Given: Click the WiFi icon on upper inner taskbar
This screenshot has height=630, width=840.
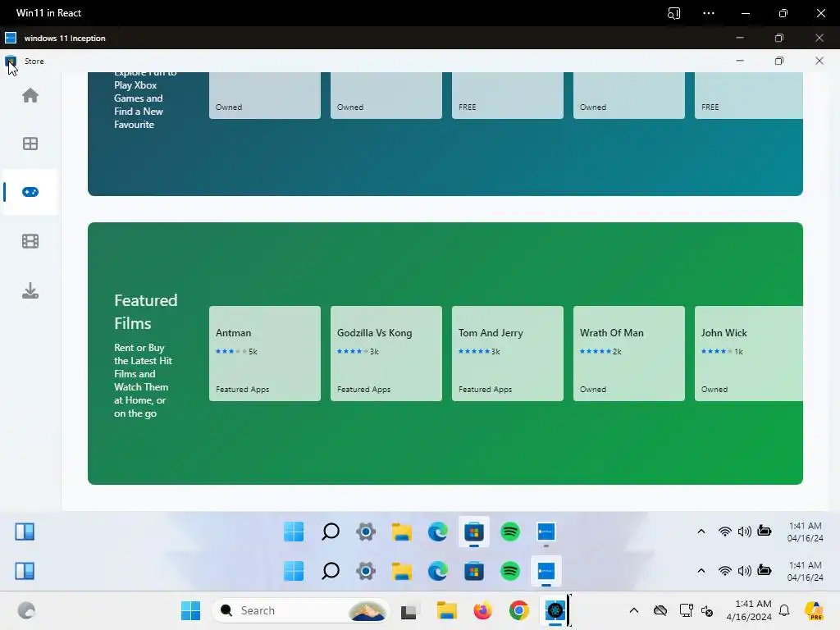Looking at the screenshot, I should coord(725,532).
